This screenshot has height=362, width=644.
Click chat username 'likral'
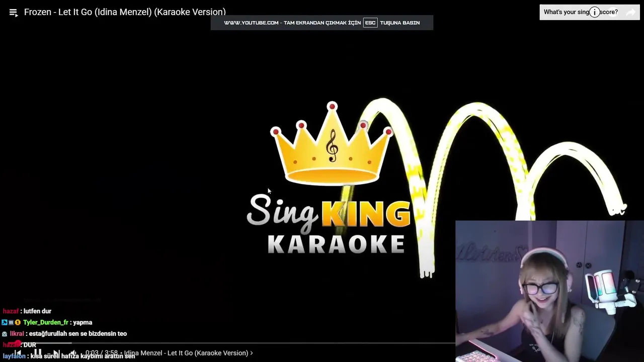[x=17, y=333]
